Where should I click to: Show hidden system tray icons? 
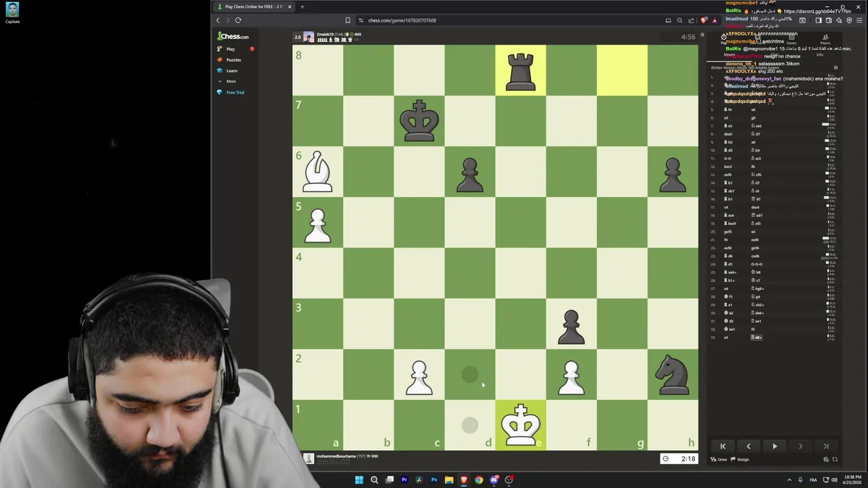789,480
